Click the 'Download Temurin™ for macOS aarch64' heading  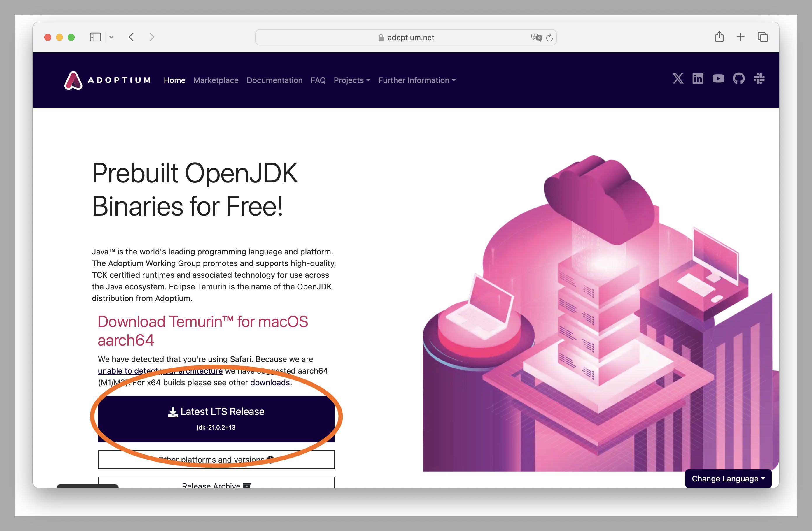click(203, 330)
